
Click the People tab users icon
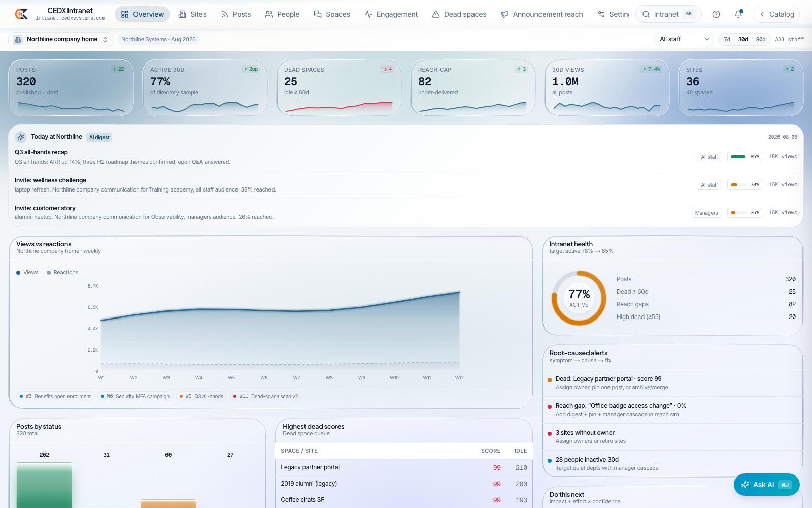point(269,14)
